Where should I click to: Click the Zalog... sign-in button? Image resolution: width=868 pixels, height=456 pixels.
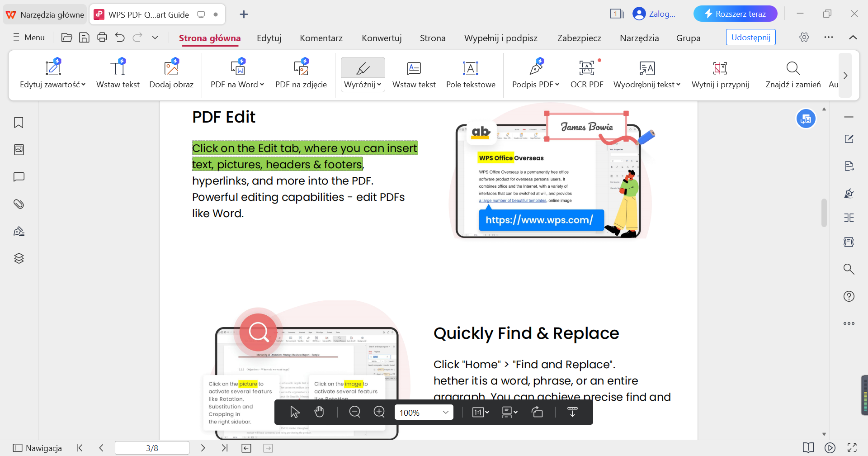[654, 14]
